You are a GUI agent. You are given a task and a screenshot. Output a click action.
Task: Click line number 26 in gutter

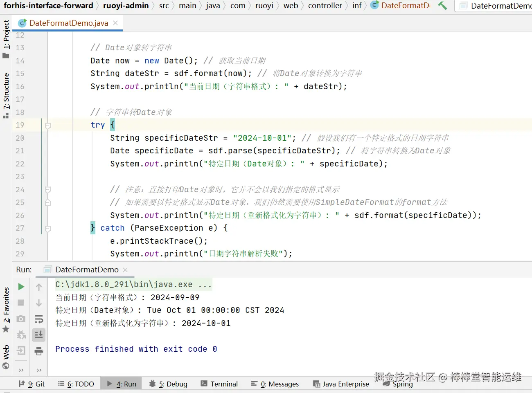pyautogui.click(x=20, y=216)
